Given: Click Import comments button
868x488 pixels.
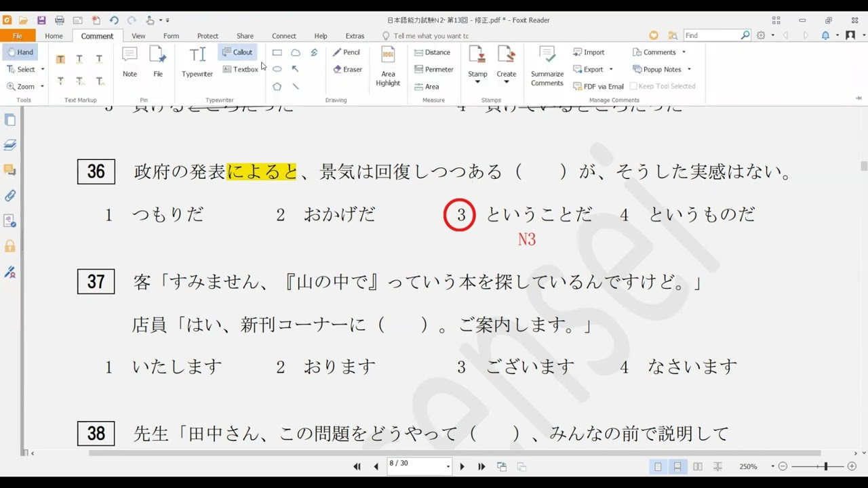Looking at the screenshot, I should point(589,52).
